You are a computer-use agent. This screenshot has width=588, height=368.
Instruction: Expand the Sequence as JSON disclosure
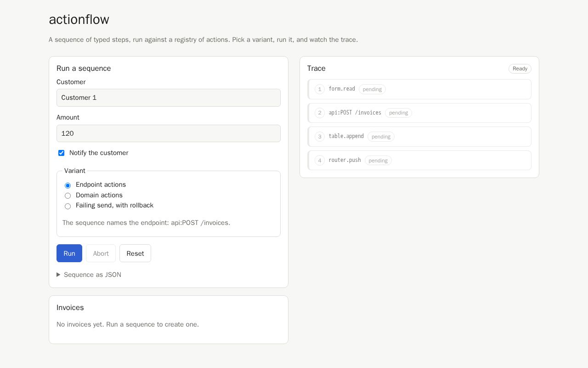click(x=89, y=275)
